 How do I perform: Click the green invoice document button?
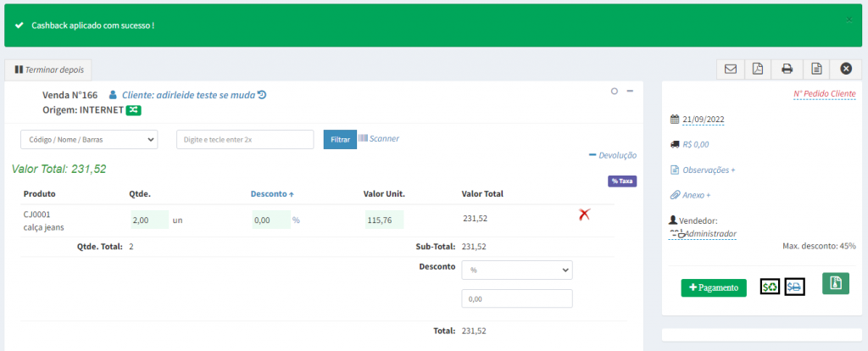tap(835, 284)
